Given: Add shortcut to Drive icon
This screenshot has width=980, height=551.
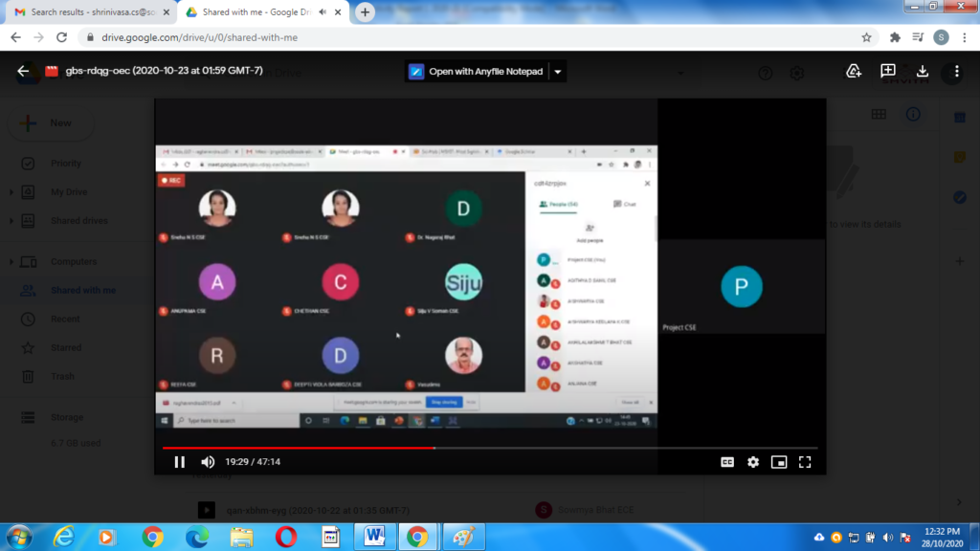Looking at the screenshot, I should pos(854,72).
